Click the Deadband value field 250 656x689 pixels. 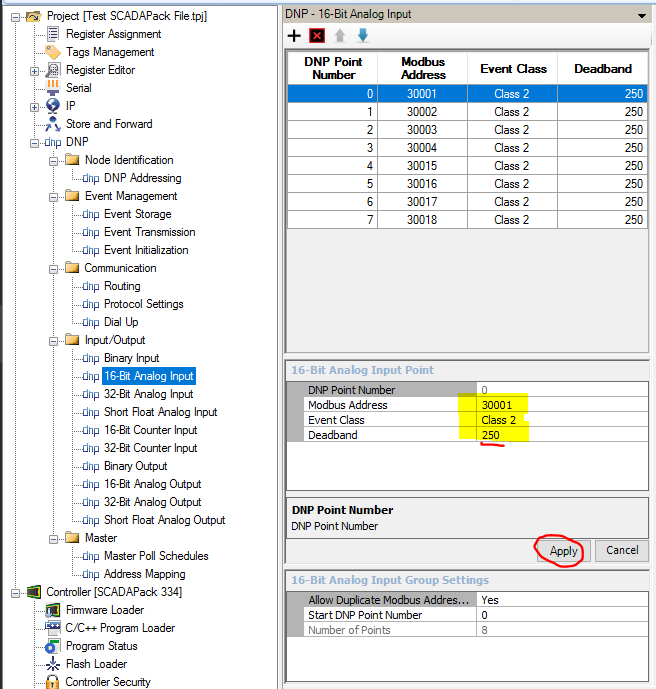(562, 435)
